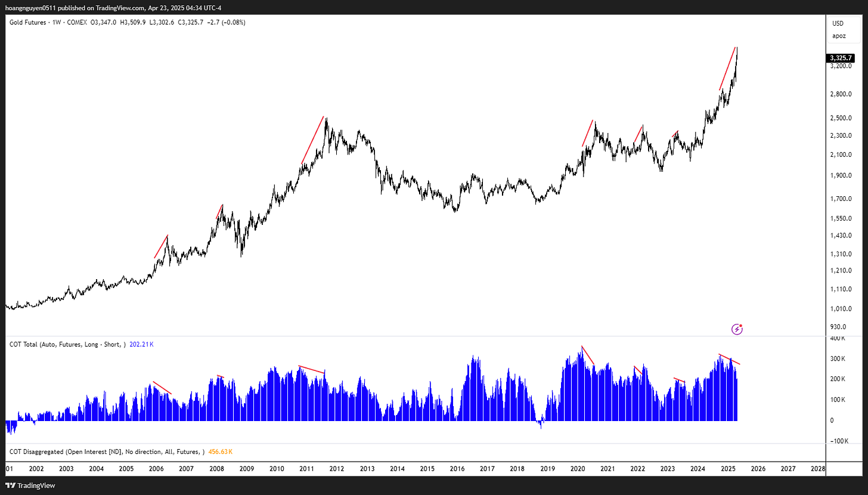The height and width of the screenshot is (495, 868).
Task: Click the 2023 year on time axis
Action: click(668, 469)
